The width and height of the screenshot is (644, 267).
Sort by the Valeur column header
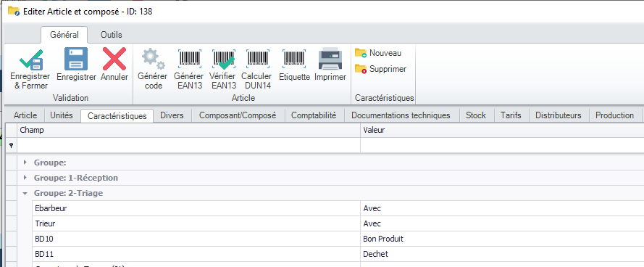pos(502,130)
